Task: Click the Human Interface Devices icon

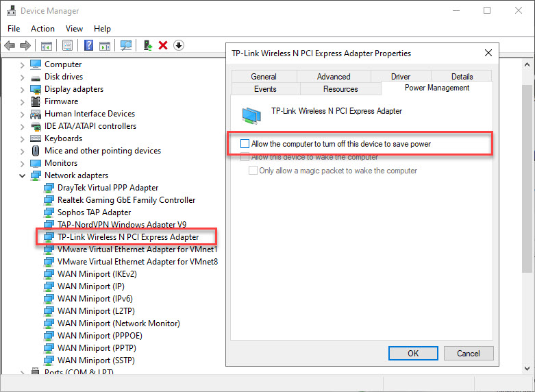Action: [x=36, y=114]
